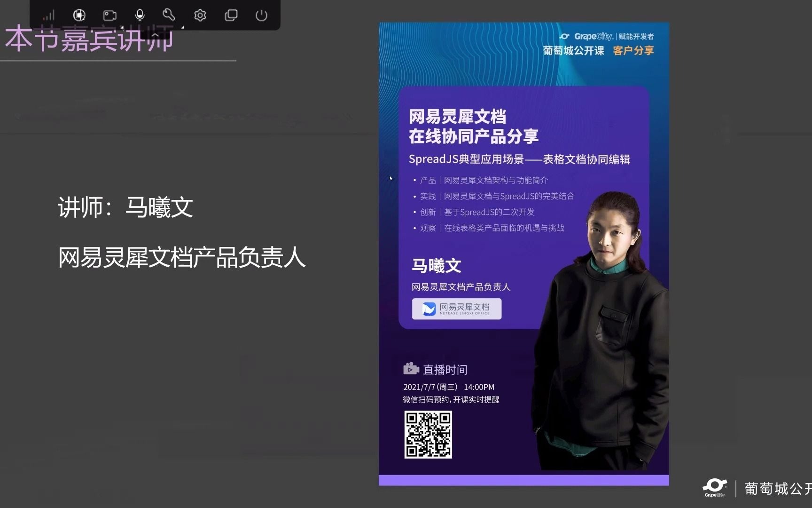Viewport: 812px width, 508px height.
Task: Click the slide text '网易灵犀文档产品负责人'
Action: click(182, 257)
